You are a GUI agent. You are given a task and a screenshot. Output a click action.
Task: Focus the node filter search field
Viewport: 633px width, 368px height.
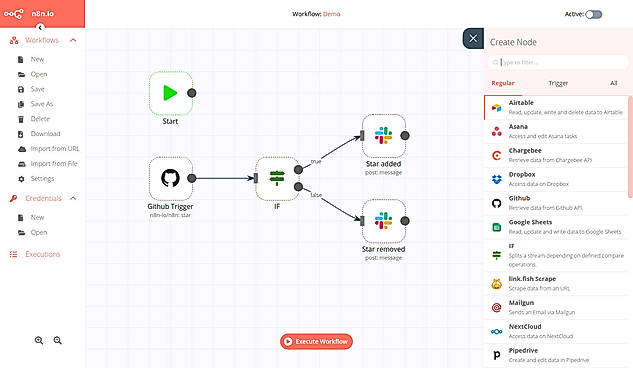coord(558,62)
